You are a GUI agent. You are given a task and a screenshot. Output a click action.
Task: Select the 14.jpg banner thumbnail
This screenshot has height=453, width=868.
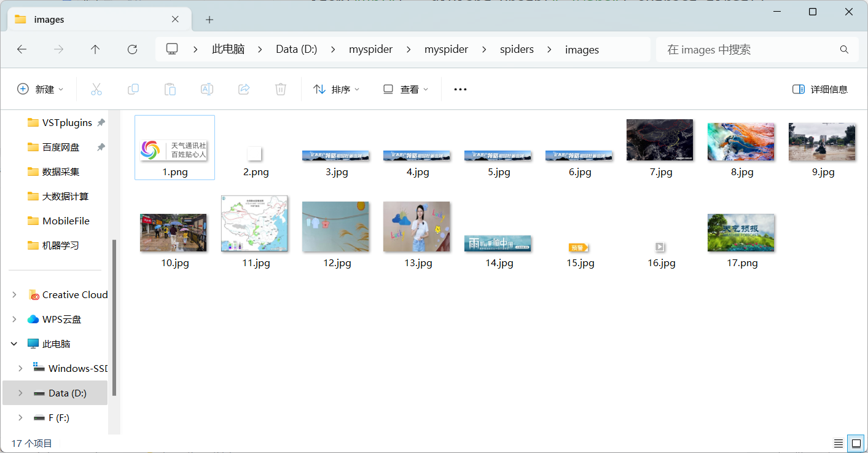pos(498,243)
